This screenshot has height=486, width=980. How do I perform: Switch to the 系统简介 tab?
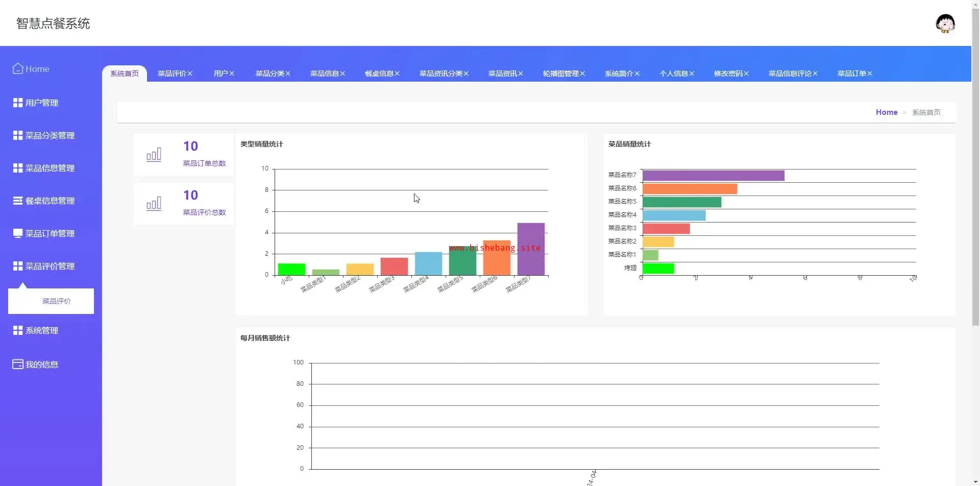[619, 74]
